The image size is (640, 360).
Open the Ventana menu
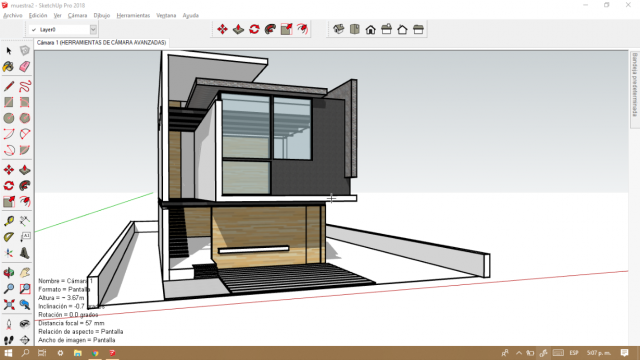(x=166, y=16)
